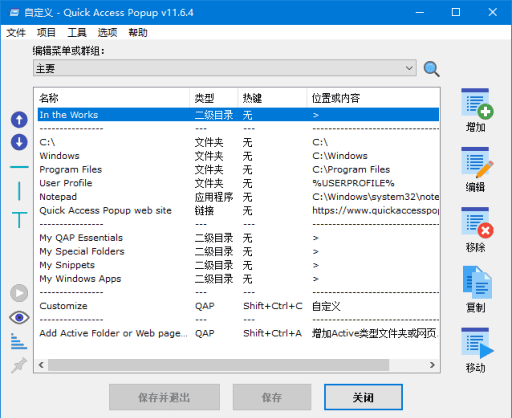Select the C:\ folder row
Image resolution: width=512 pixels, height=418 pixels.
coord(238,142)
